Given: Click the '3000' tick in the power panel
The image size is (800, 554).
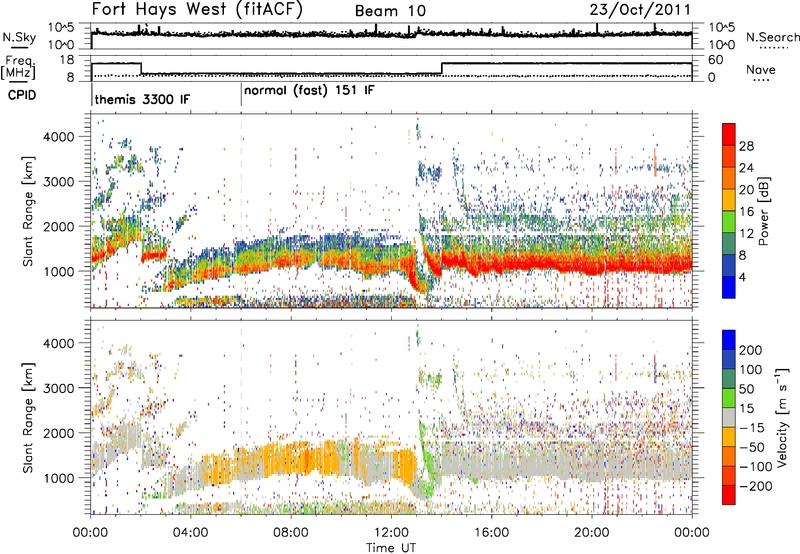Looking at the screenshot, I should [58, 182].
